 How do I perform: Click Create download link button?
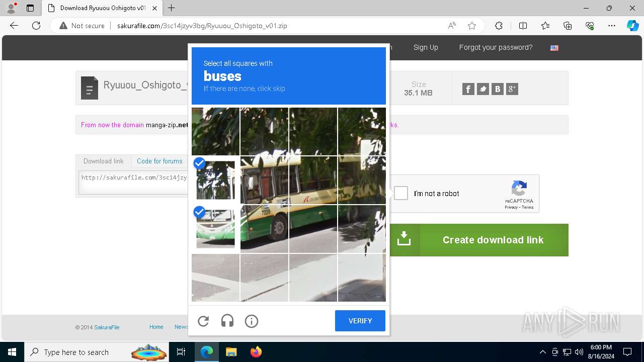479,240
